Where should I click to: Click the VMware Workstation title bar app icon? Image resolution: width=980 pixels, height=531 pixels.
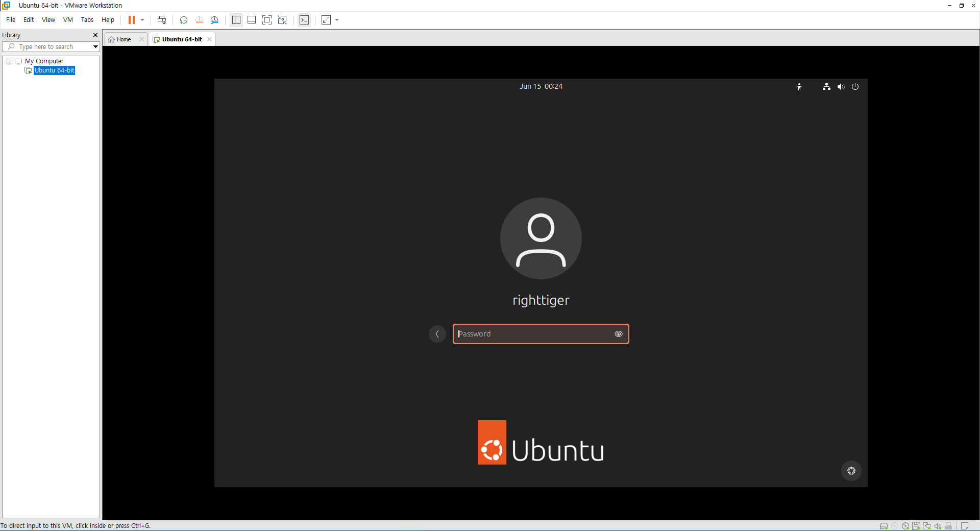pyautogui.click(x=6, y=5)
